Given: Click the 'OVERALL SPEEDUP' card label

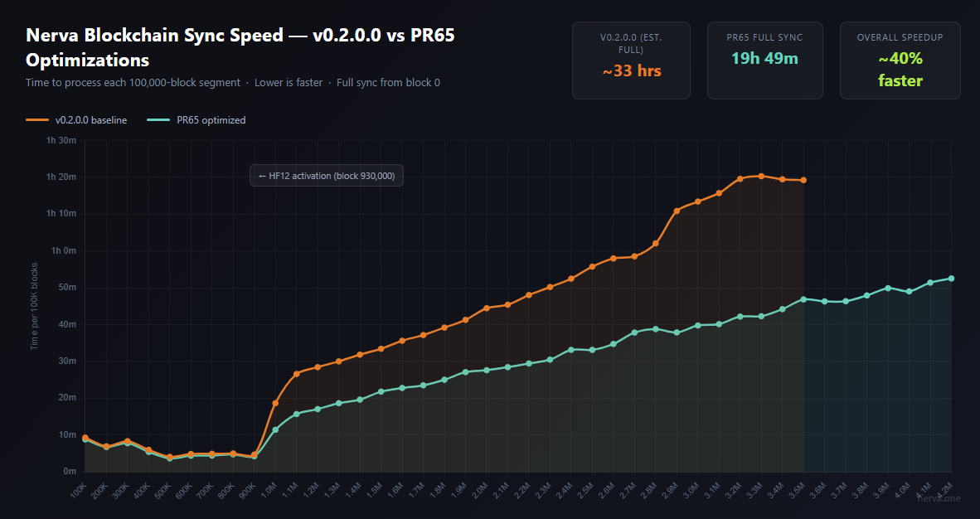Looking at the screenshot, I should point(900,37).
